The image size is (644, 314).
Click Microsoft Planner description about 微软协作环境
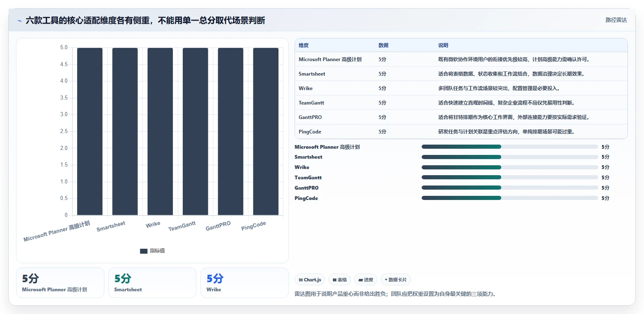pyautogui.click(x=514, y=59)
